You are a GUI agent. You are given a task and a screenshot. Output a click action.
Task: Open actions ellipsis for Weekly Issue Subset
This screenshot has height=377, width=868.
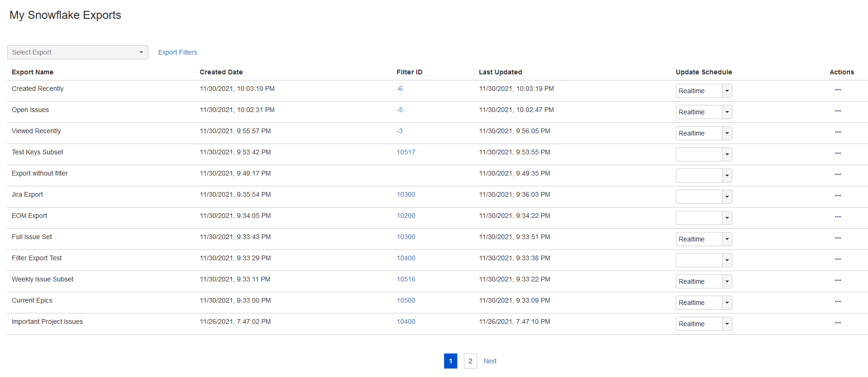click(x=837, y=280)
